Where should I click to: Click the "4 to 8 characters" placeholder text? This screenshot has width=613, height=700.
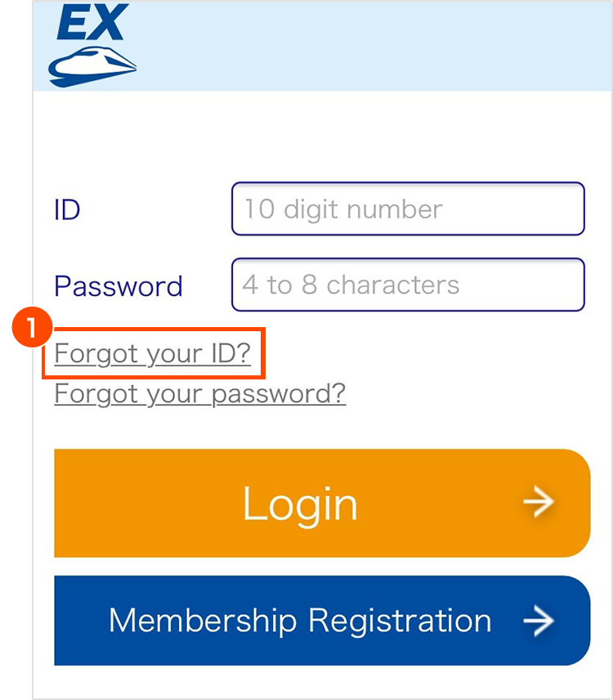click(351, 285)
